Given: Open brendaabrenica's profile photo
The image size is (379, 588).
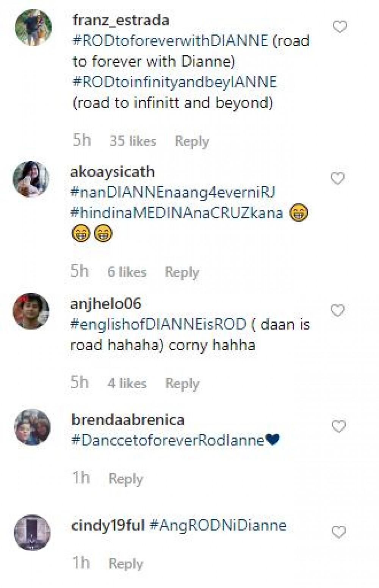Looking at the screenshot, I should [x=32, y=427].
